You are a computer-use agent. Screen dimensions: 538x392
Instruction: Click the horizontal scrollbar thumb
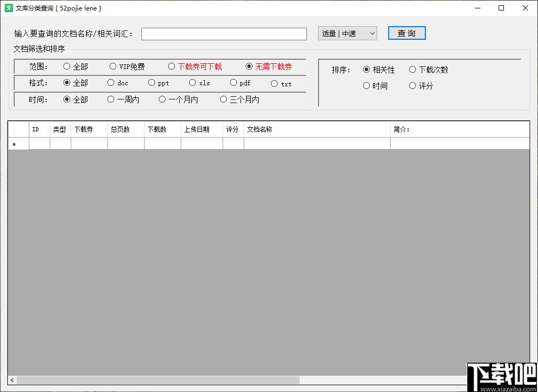158,380
